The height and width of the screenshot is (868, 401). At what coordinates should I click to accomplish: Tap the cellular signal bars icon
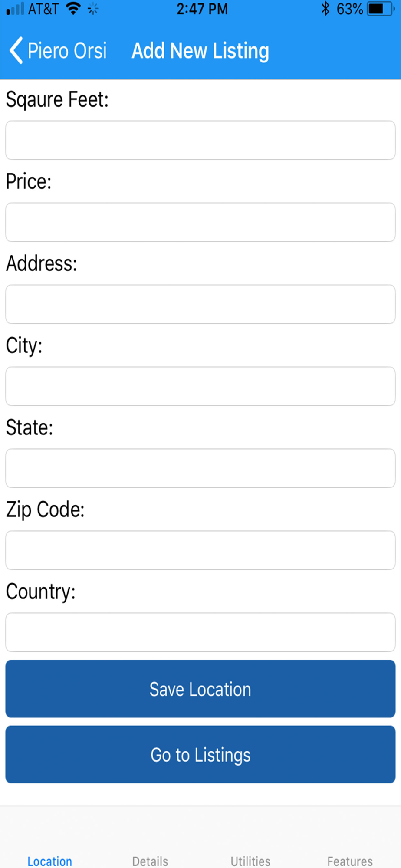[x=15, y=9]
